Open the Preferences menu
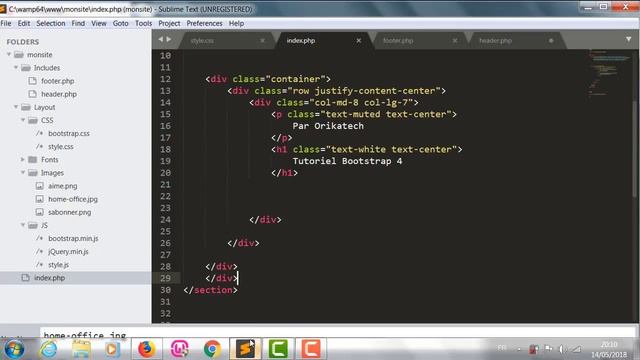 coord(204,23)
